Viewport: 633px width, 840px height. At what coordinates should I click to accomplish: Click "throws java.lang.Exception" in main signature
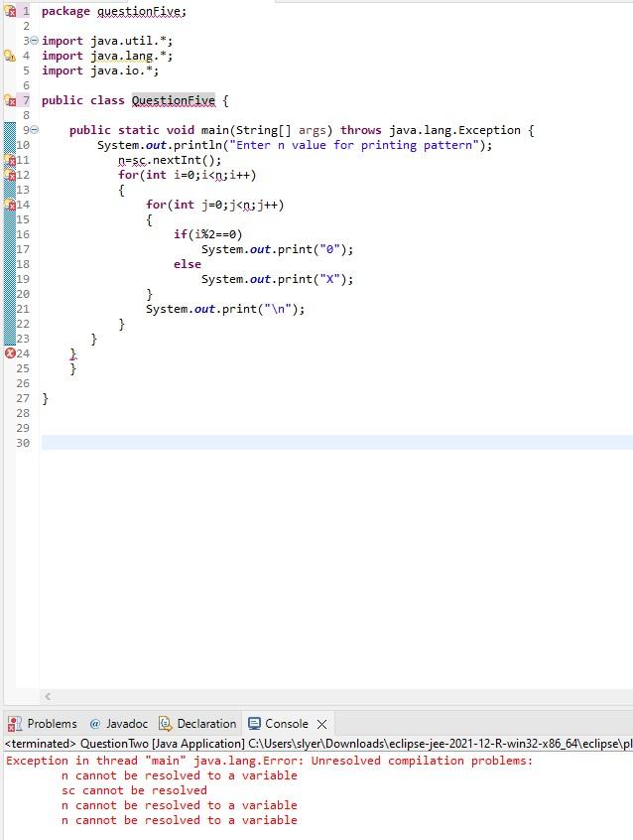430,130
